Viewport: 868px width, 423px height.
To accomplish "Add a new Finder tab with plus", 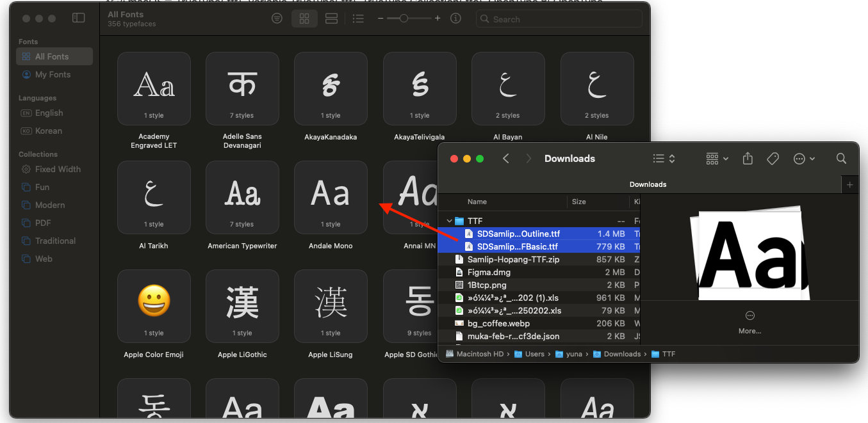I will coord(851,185).
